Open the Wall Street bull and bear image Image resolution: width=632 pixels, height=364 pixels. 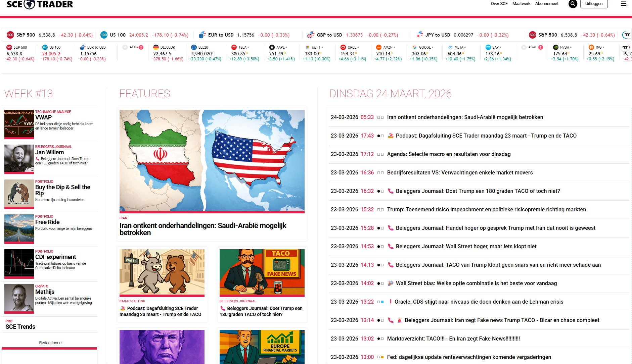click(x=162, y=272)
